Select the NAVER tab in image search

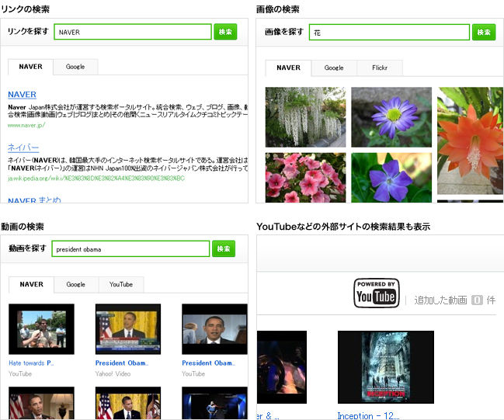[x=288, y=68]
